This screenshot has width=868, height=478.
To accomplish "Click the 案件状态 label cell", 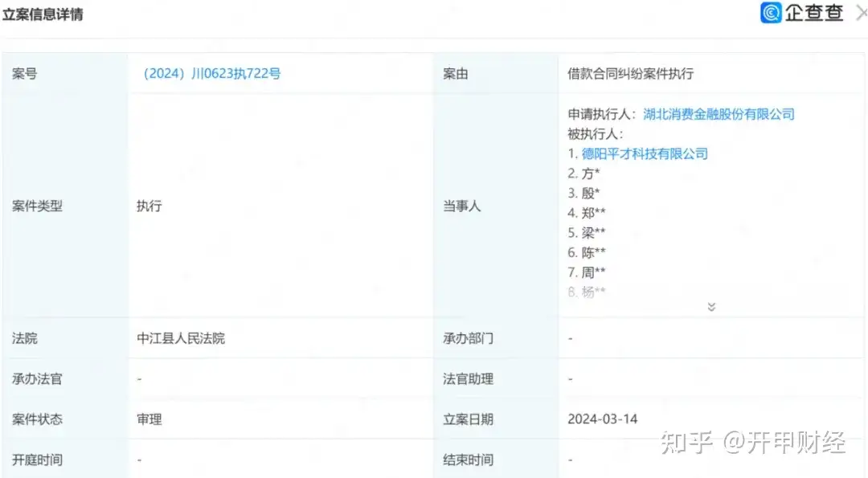I will tap(65, 419).
